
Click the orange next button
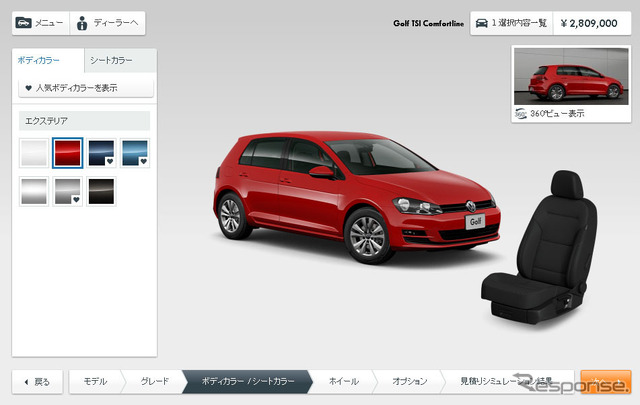pyautogui.click(x=606, y=382)
